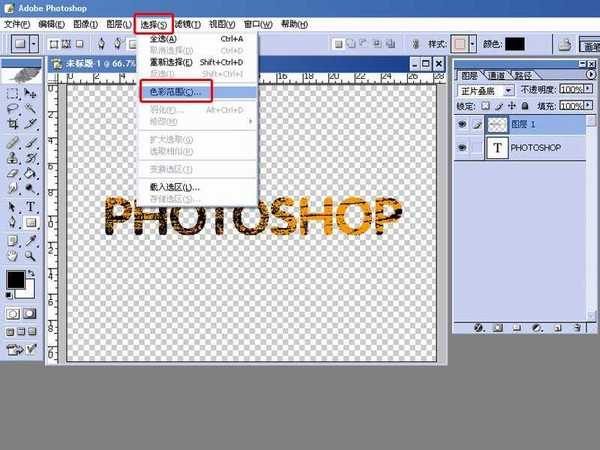Select the Crop tool
This screenshot has height=450, width=600.
click(13, 124)
